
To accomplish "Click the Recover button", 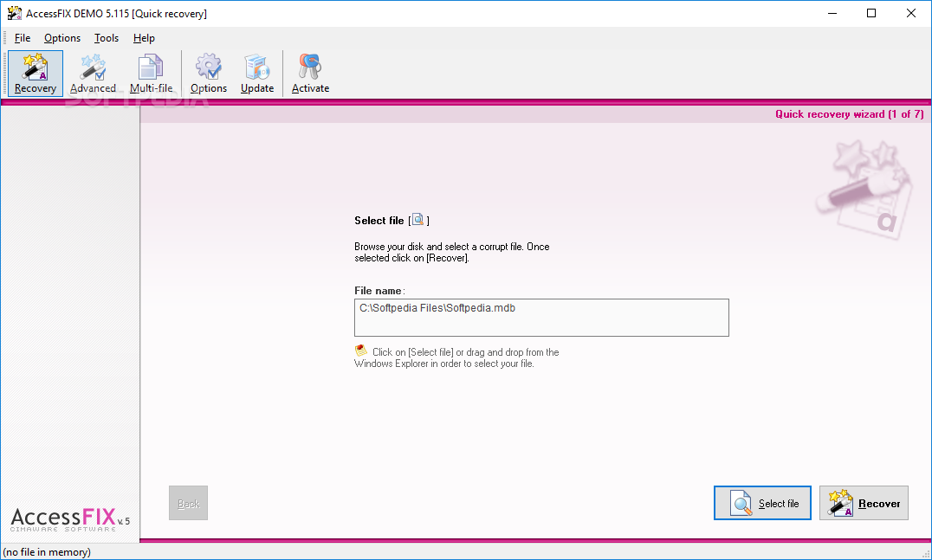I will [x=864, y=503].
